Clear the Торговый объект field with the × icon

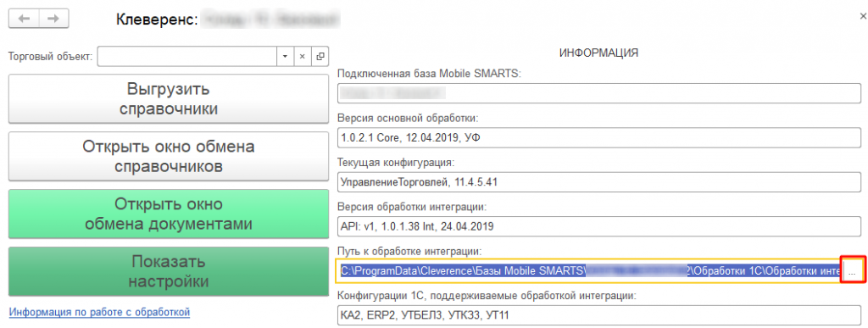(303, 57)
